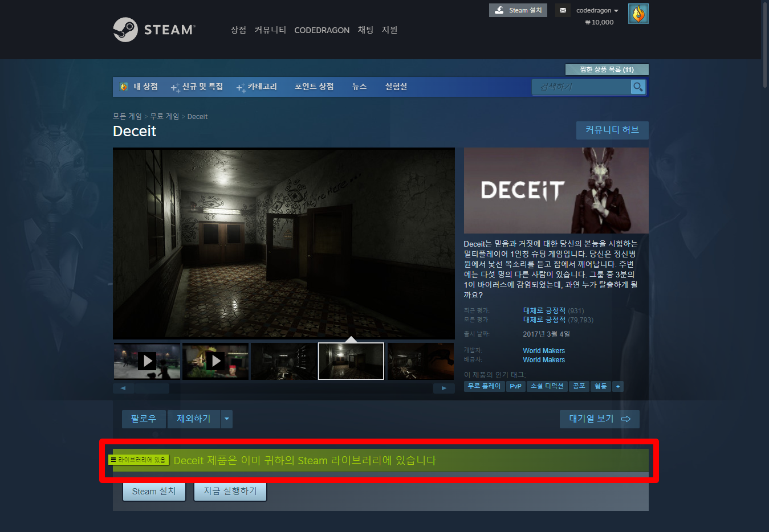Screen dimensions: 769x532
Task: Click the 모든 게임 breadcrumb link
Action: 127,116
